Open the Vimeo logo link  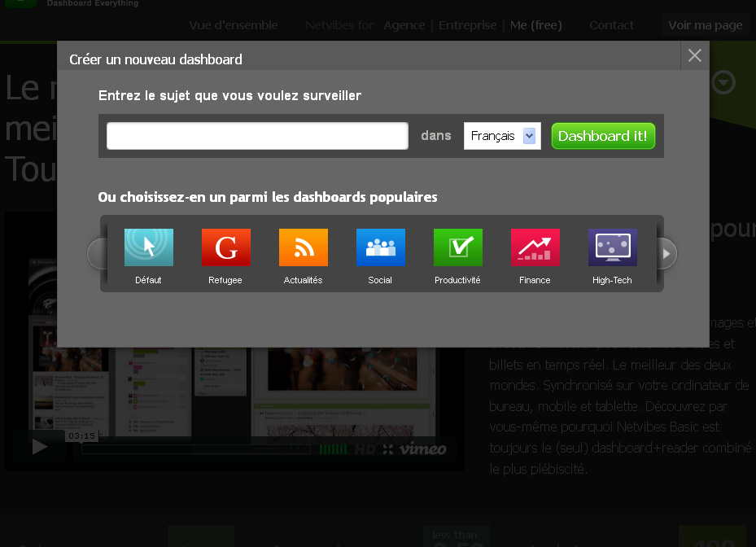423,449
